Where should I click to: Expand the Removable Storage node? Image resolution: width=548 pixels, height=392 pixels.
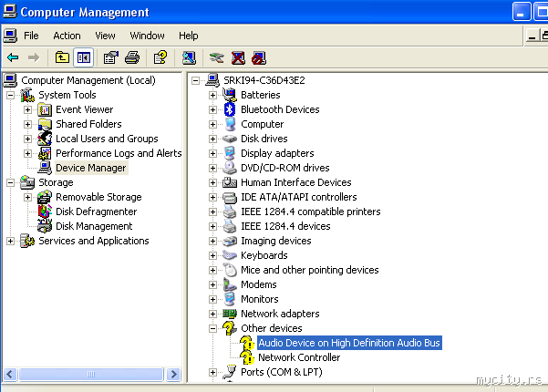(27, 197)
